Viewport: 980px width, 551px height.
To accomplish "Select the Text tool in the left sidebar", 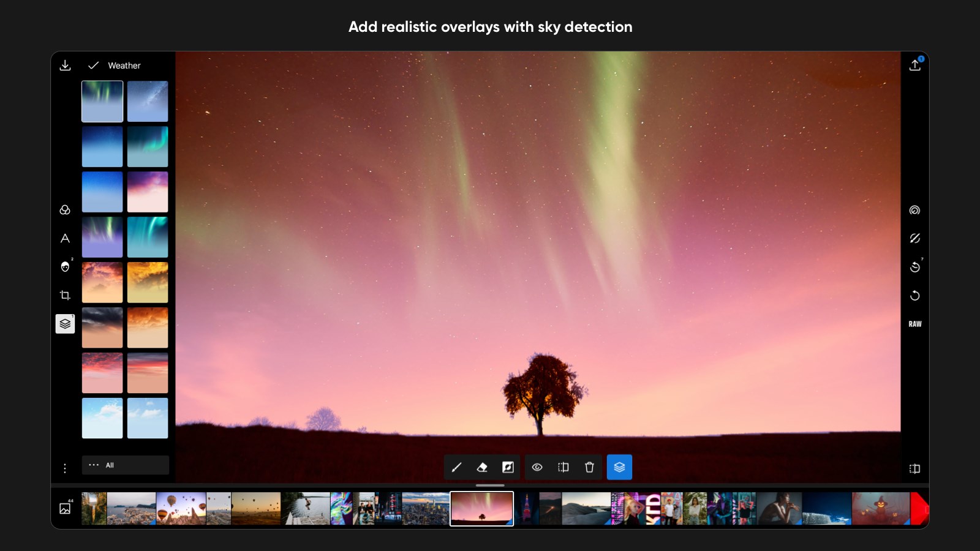I will (65, 238).
